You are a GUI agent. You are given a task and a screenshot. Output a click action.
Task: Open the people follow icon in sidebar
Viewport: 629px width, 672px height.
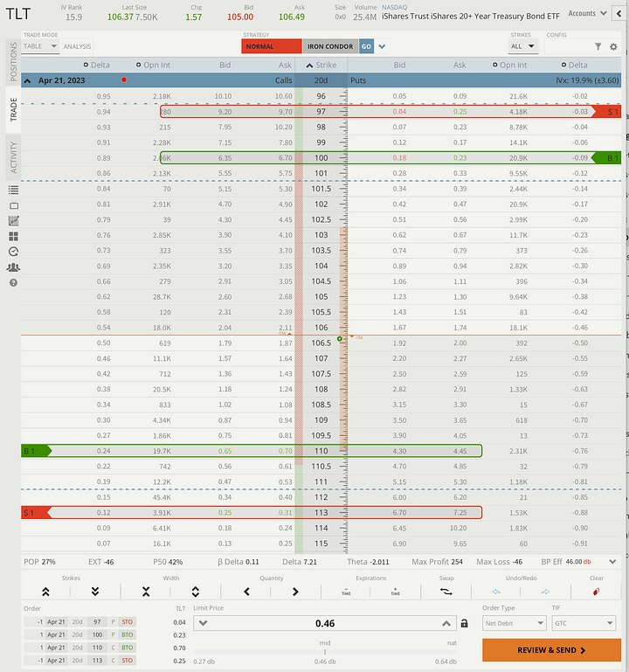pyautogui.click(x=13, y=267)
